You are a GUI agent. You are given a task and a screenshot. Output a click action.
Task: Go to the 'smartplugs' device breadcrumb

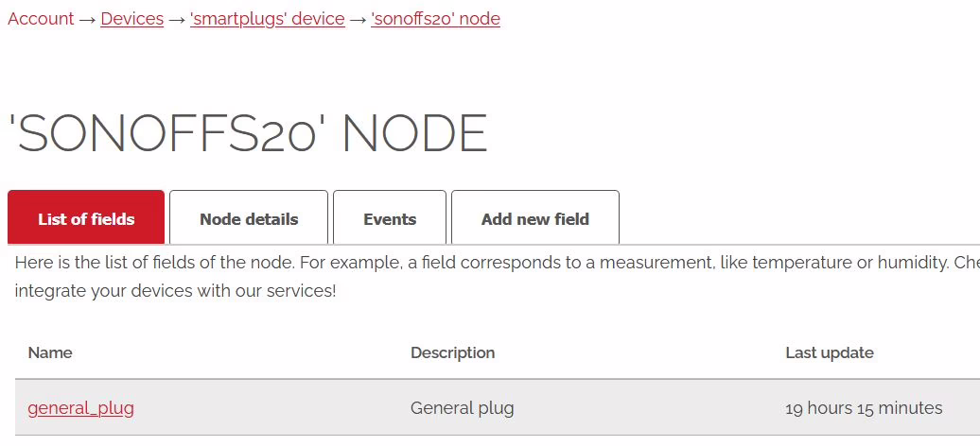267,19
